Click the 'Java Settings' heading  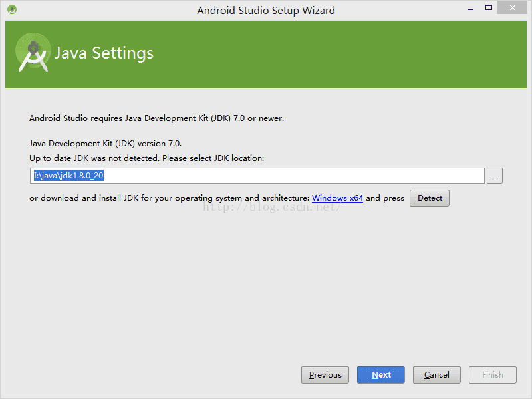(104, 53)
